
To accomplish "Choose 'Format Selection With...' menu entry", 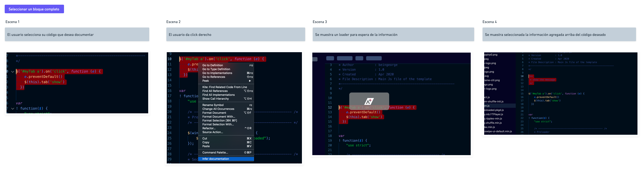I will pyautogui.click(x=226, y=125).
